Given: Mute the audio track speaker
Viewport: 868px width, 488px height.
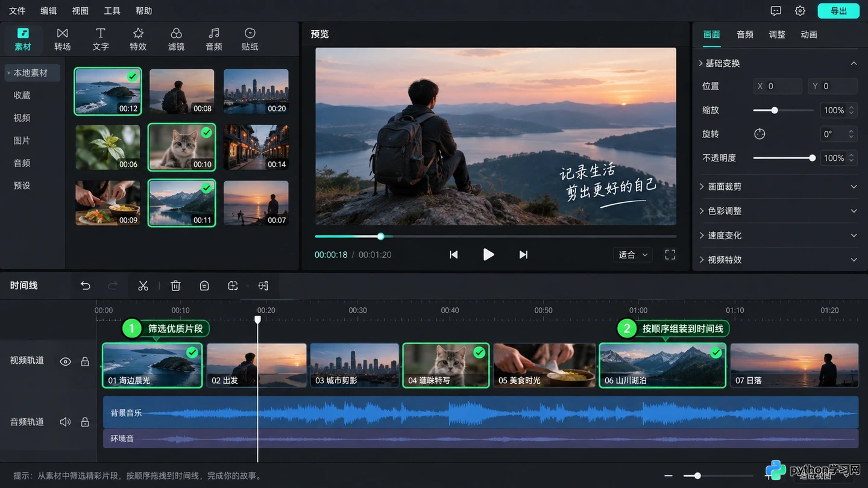Looking at the screenshot, I should pos(65,422).
